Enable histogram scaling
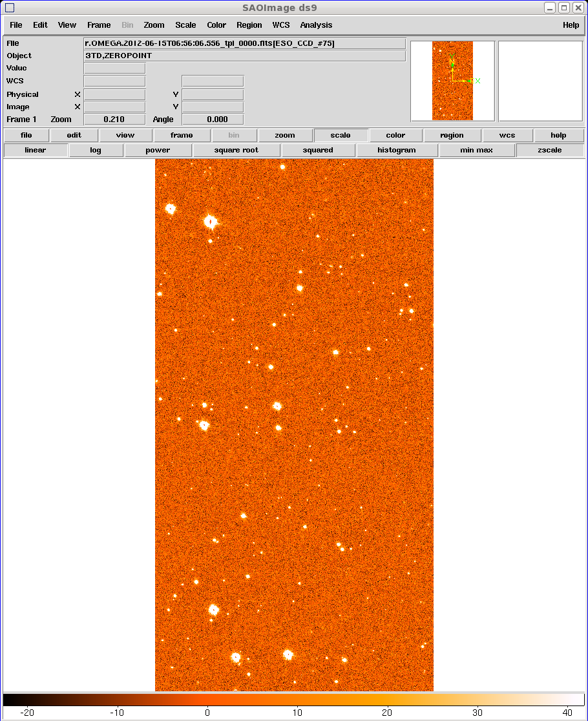This screenshot has width=588, height=721. [397, 150]
